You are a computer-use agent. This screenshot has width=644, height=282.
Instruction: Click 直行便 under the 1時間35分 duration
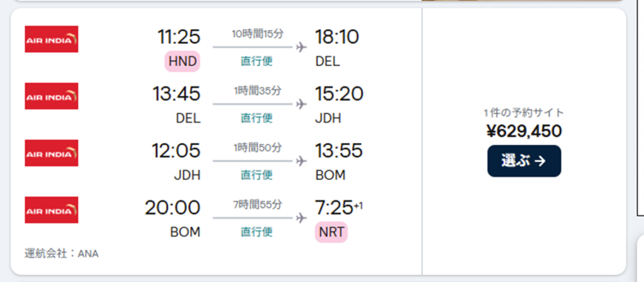pos(257,118)
